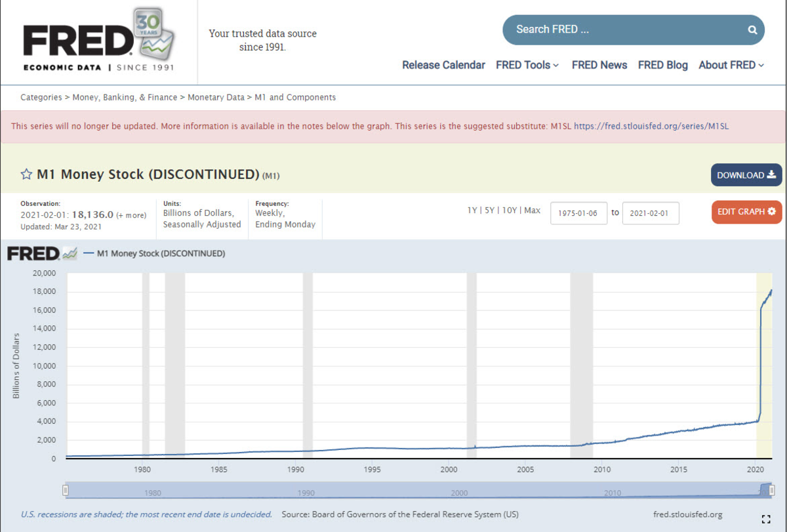Open the FRED Blog
Image resolution: width=787 pixels, height=532 pixels.
(663, 65)
